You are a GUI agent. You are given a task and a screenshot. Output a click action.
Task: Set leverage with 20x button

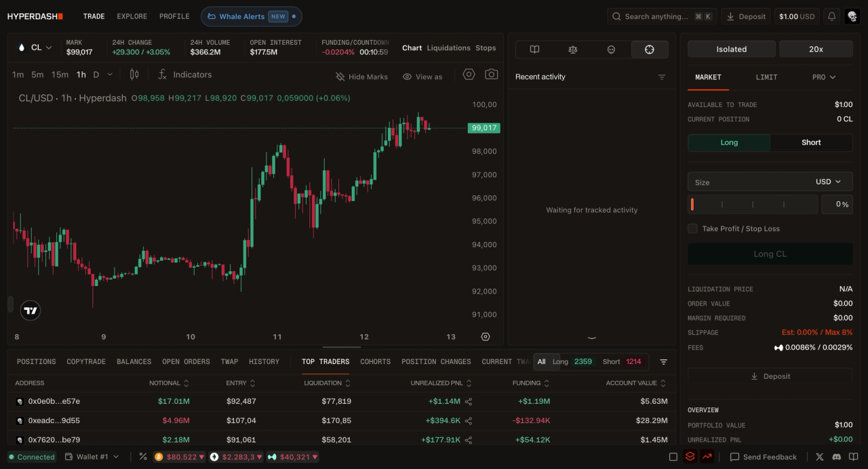[816, 49]
